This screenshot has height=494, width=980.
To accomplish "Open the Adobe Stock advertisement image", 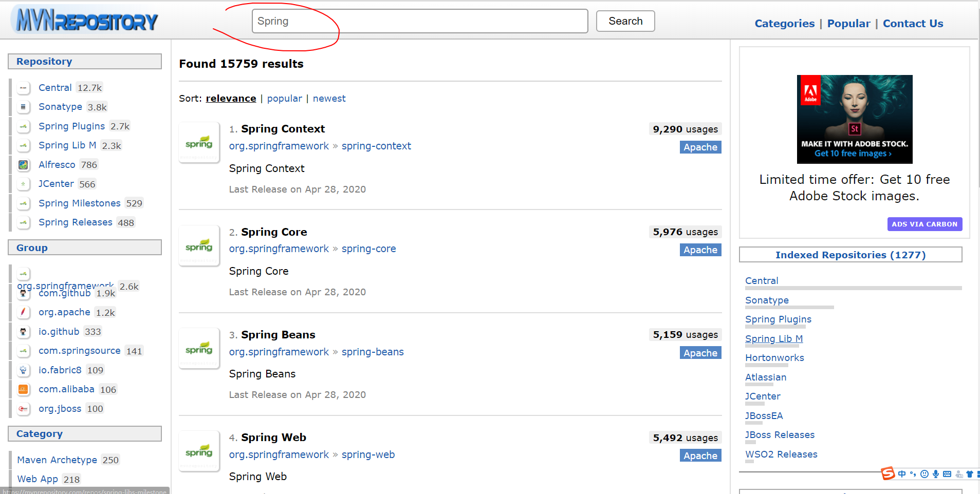I will (x=855, y=119).
